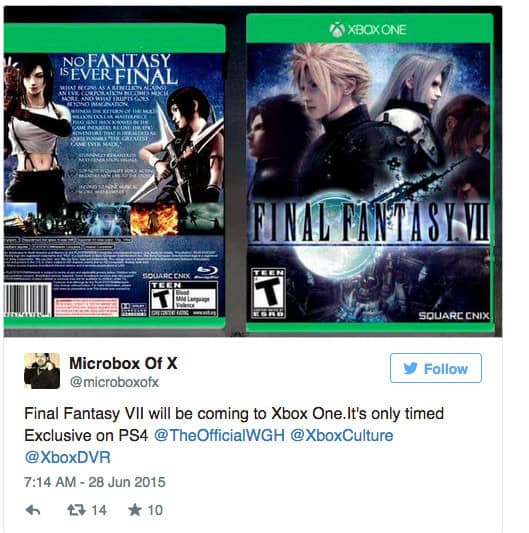Click the Teen ESRB rating on front cover

[268, 293]
